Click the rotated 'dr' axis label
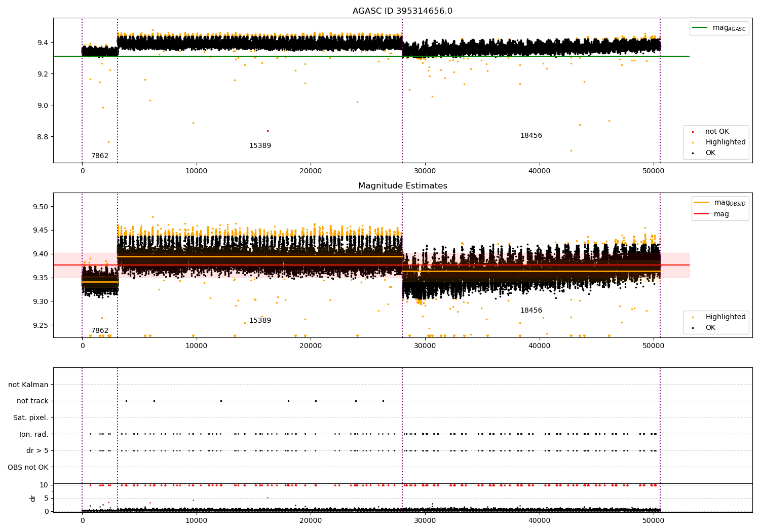 [33, 498]
